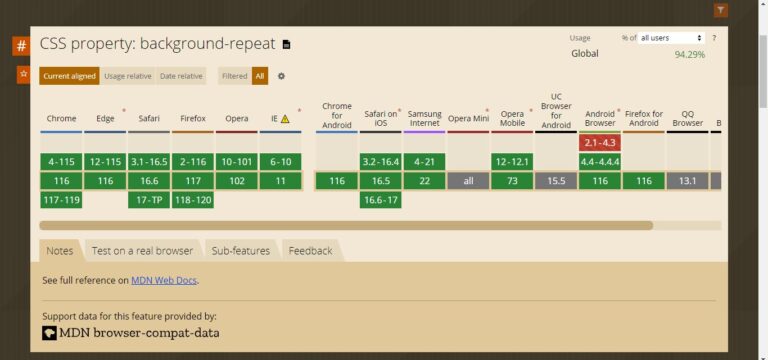Viewport: 768px width, 360px height.
Task: Click the Edge 12-115 version cell
Action: (105, 162)
